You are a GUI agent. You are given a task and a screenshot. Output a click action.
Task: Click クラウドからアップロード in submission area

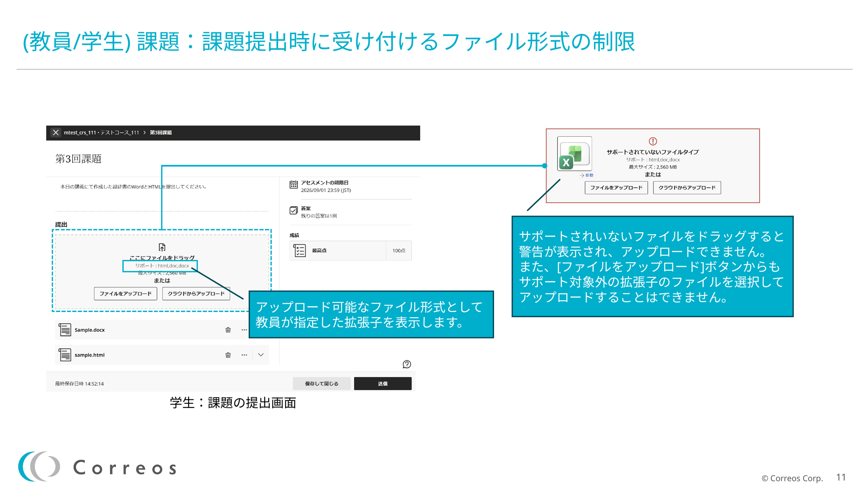[196, 294]
